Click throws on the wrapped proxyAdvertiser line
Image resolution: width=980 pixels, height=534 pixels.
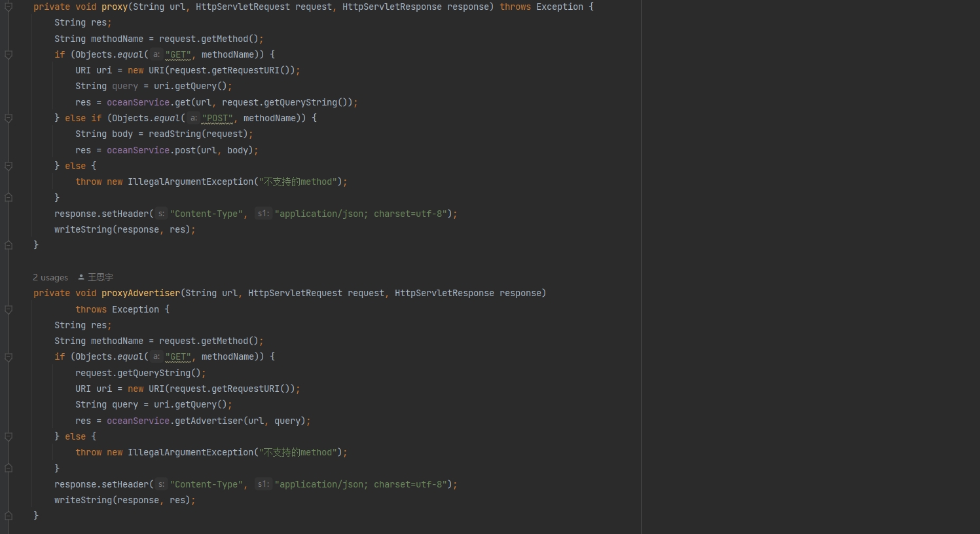coord(91,309)
